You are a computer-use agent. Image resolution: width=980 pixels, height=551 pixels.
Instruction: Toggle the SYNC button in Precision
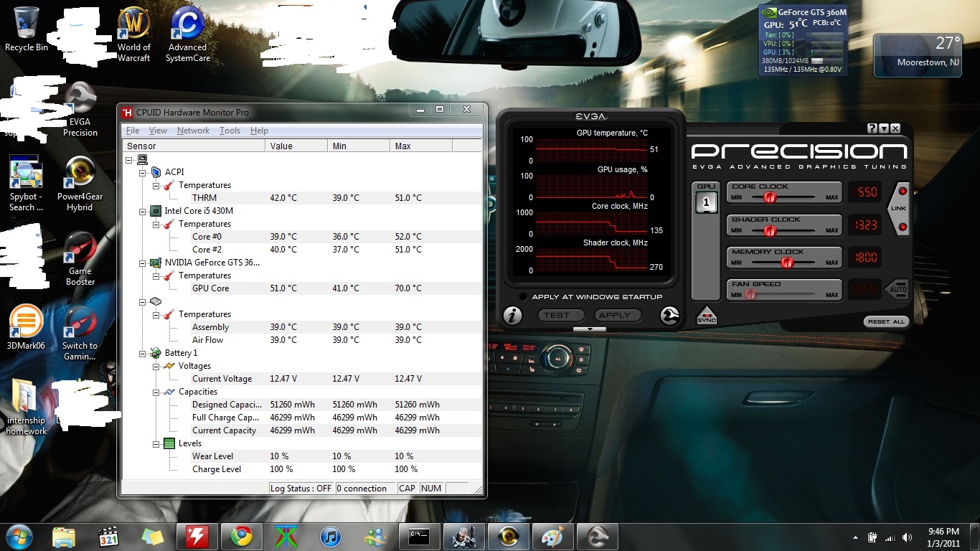click(706, 316)
